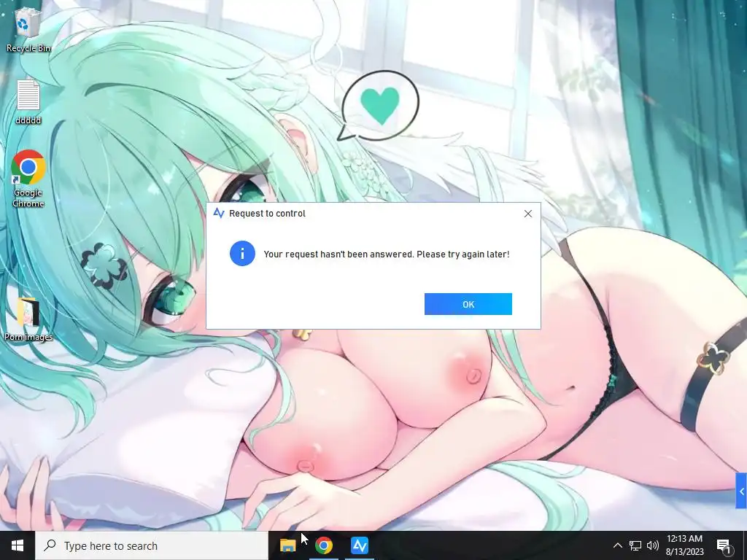Image resolution: width=747 pixels, height=560 pixels.
Task: Close the Request to control dialog
Action: [528, 214]
